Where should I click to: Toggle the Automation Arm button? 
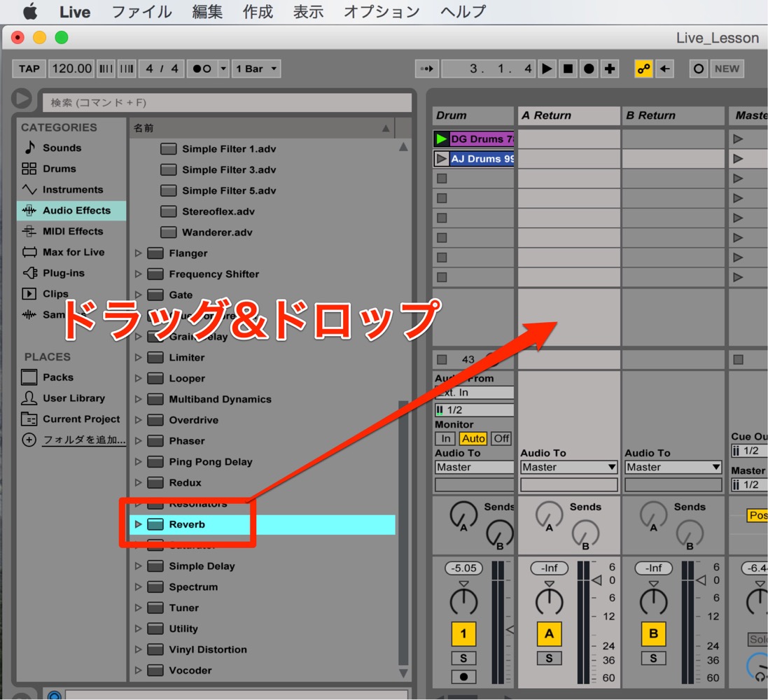643,69
